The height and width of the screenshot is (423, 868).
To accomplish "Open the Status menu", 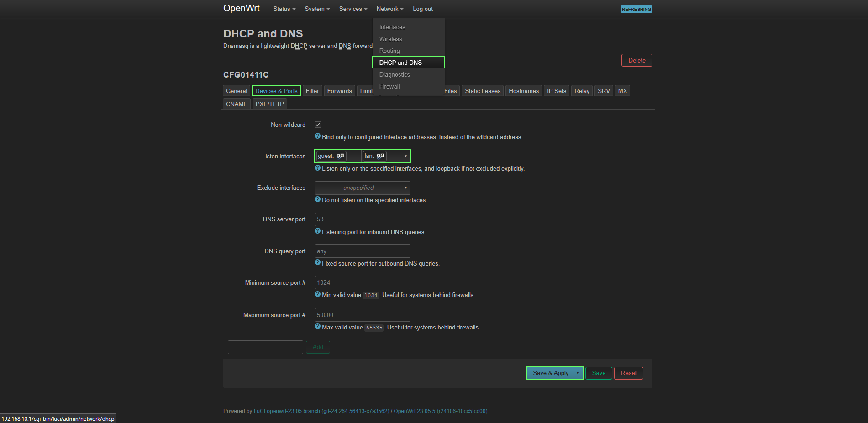I will [x=284, y=9].
